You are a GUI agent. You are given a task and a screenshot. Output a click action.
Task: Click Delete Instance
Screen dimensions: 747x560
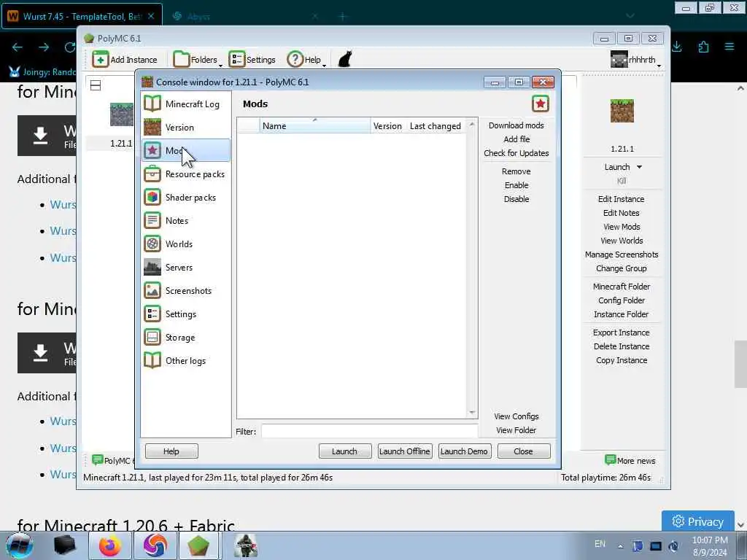[x=622, y=346]
